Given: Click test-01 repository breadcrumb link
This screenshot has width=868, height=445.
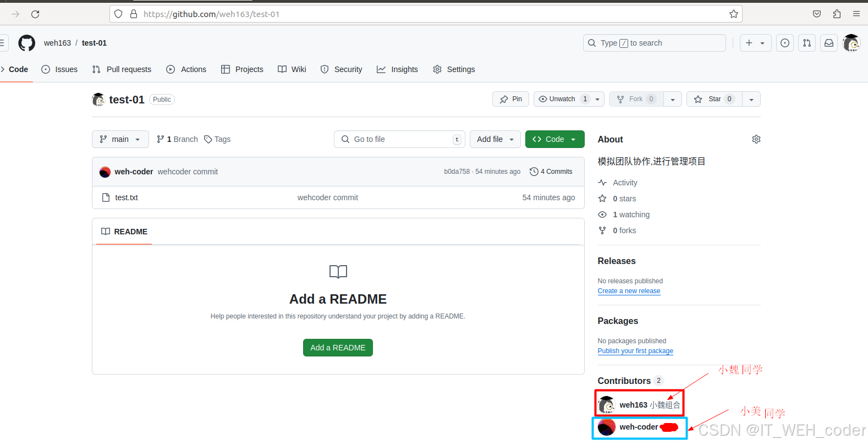Looking at the screenshot, I should point(94,43).
